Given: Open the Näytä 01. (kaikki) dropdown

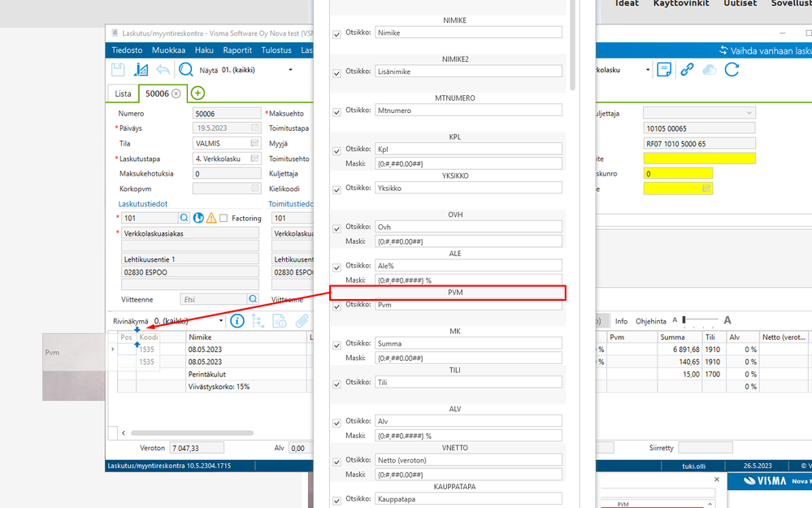Looking at the screenshot, I should [x=290, y=70].
